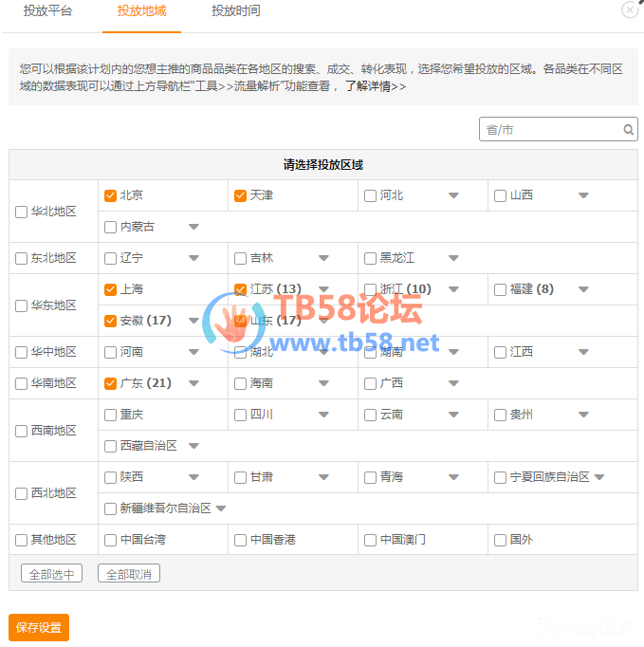Screen dimensions: 644x647
Task: Expand 新疆维吾尔自治区 dropdown arrow
Action: 221,508
